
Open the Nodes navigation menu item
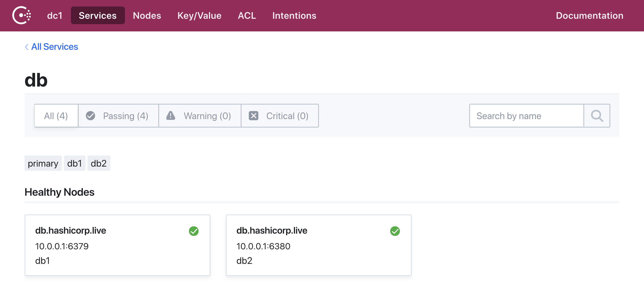[147, 16]
